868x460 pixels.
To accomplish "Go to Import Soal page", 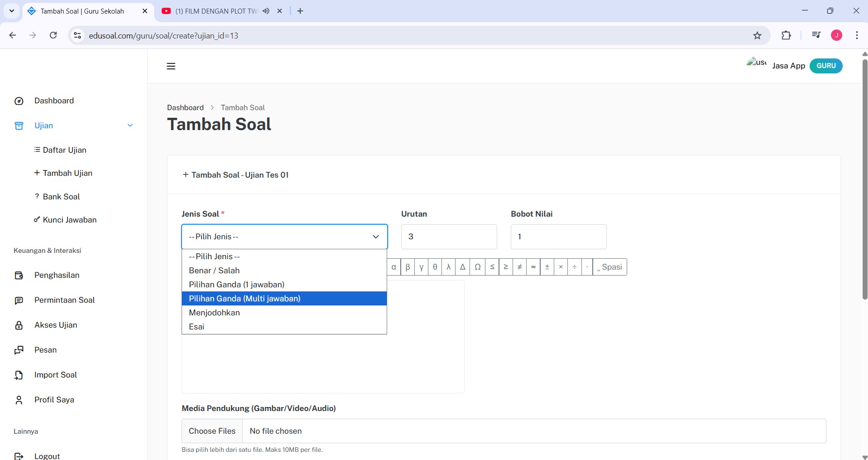I will [55, 375].
